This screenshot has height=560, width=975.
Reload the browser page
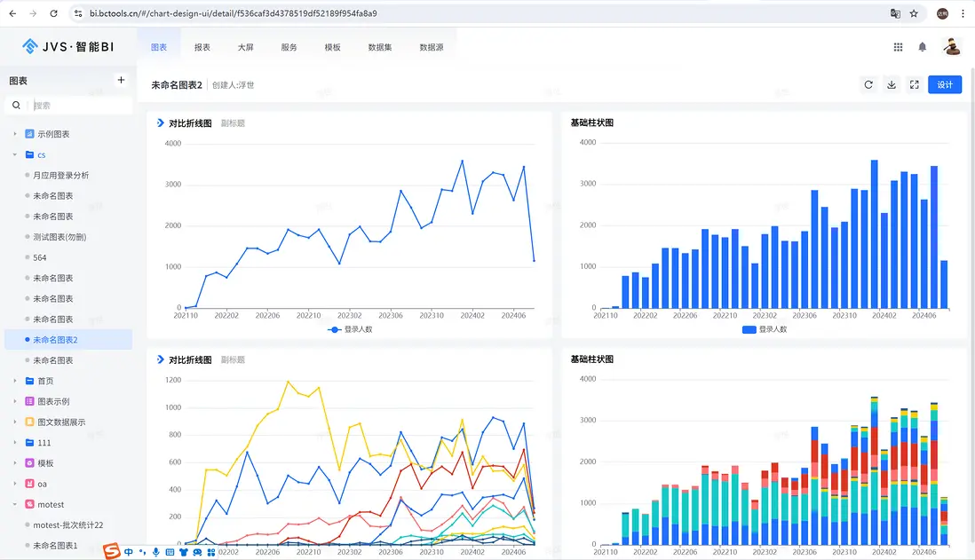pos(53,13)
